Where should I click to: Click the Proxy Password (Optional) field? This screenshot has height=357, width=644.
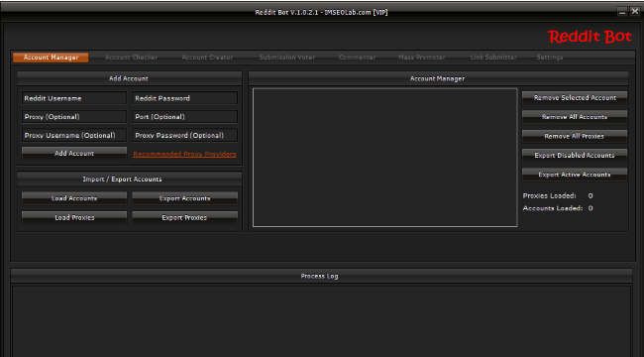(185, 135)
